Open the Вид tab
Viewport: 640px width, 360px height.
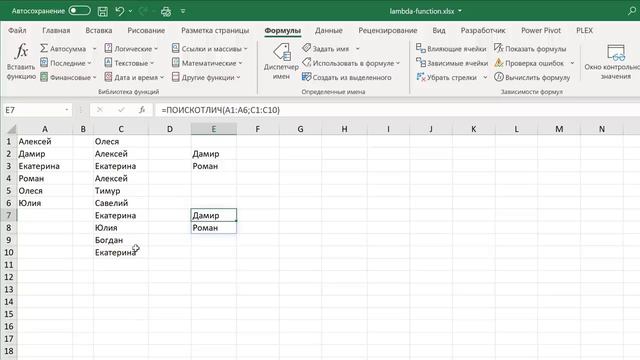(x=439, y=31)
